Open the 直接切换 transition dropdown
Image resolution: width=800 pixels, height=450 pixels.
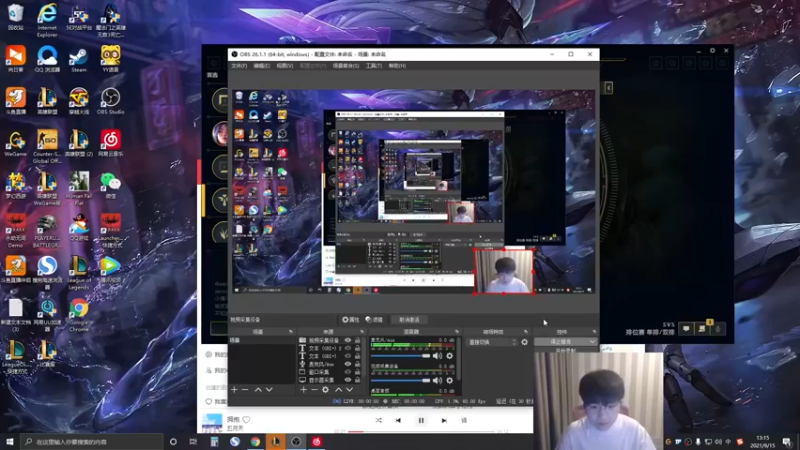coord(492,342)
